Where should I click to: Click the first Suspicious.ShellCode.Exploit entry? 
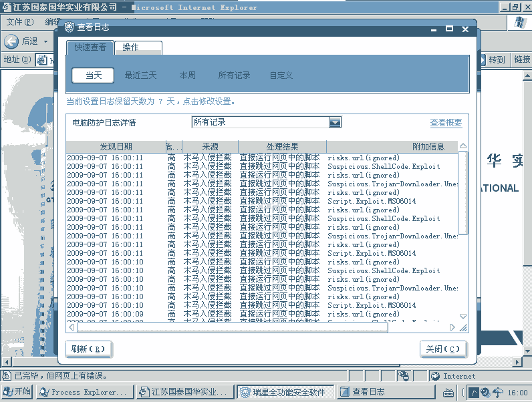(384, 167)
